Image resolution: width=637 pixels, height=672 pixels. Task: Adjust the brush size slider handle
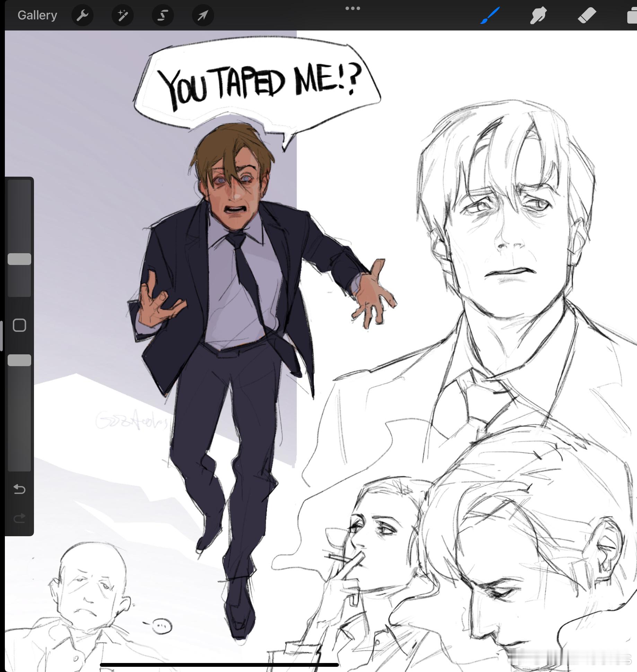[x=19, y=259]
